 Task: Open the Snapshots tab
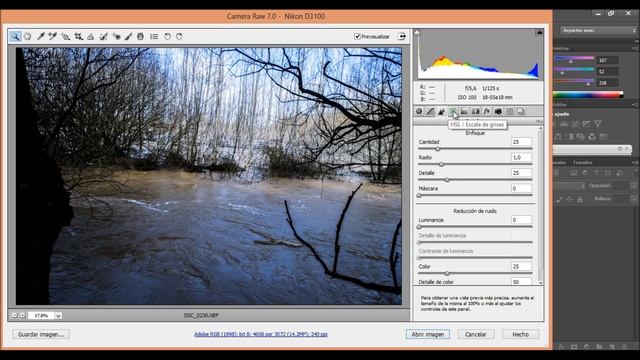tap(521, 111)
